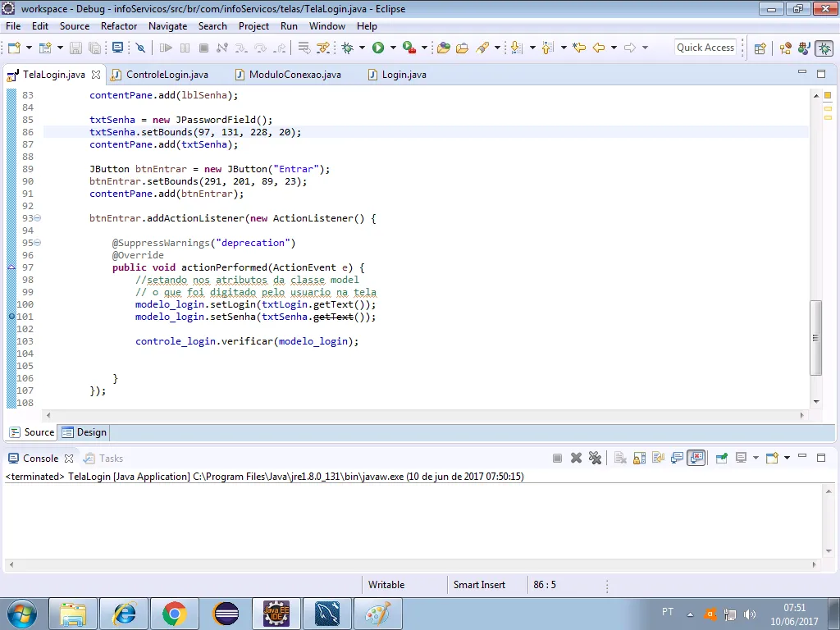Click the editor's vertical scrollbar thumb
Viewport: 840px width, 630px height.
815,337
